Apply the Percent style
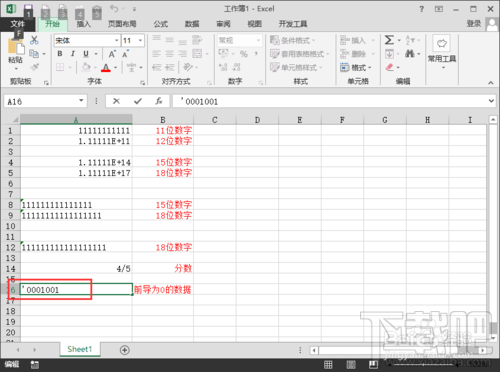 click(x=244, y=54)
